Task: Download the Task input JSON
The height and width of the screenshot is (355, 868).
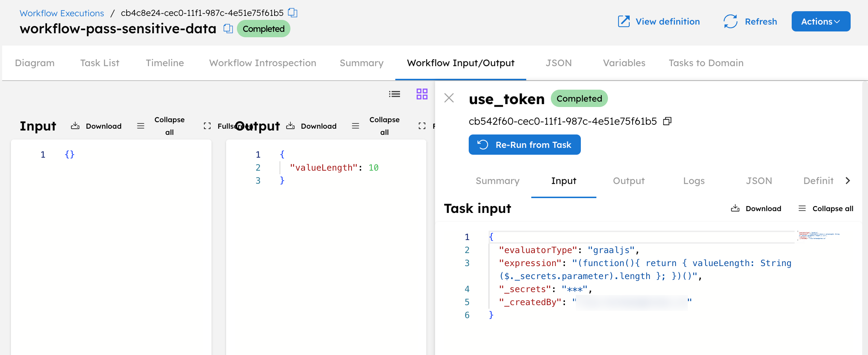Action: (x=756, y=209)
